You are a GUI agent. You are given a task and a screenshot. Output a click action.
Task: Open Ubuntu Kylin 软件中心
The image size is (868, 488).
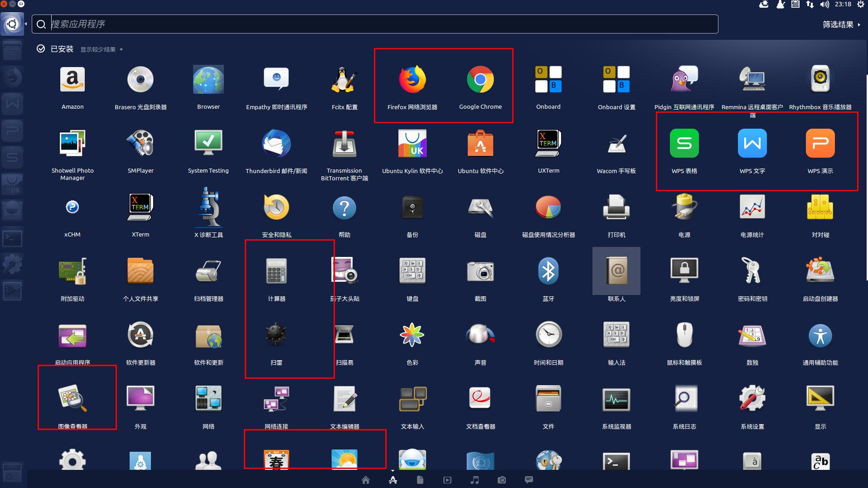click(x=412, y=144)
